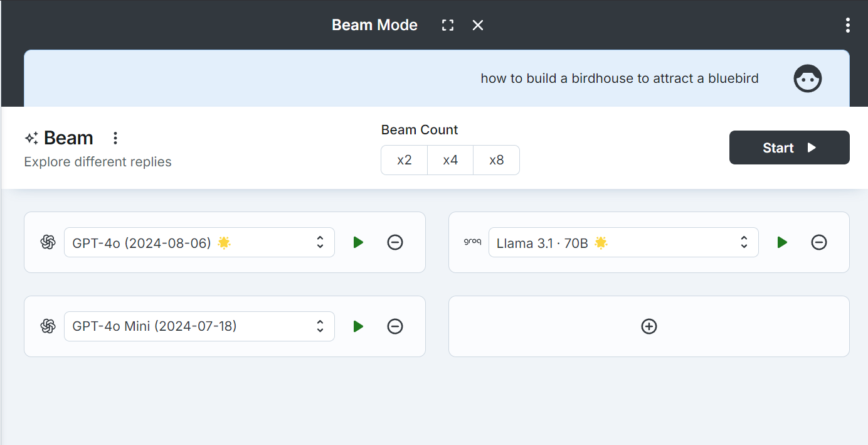
Task: Open the Llama 3.1 · 70B model dropdown
Action: [x=623, y=242]
